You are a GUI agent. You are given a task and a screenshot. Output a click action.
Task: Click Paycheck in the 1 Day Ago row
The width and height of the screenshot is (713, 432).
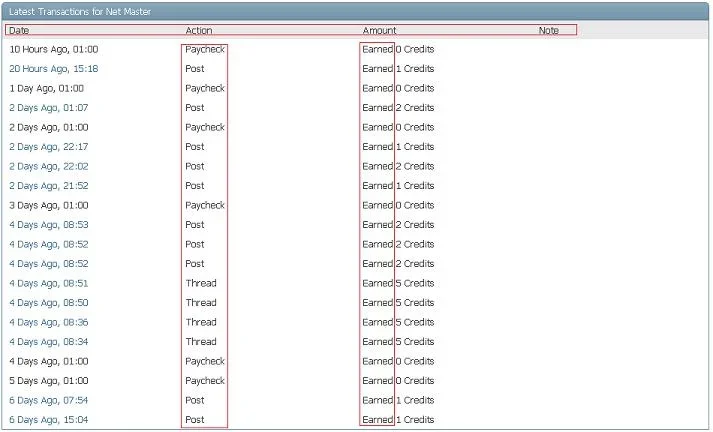205,88
